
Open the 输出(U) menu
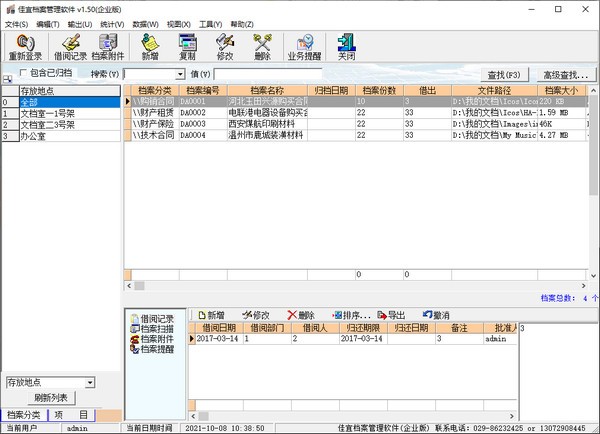pyautogui.click(x=80, y=24)
